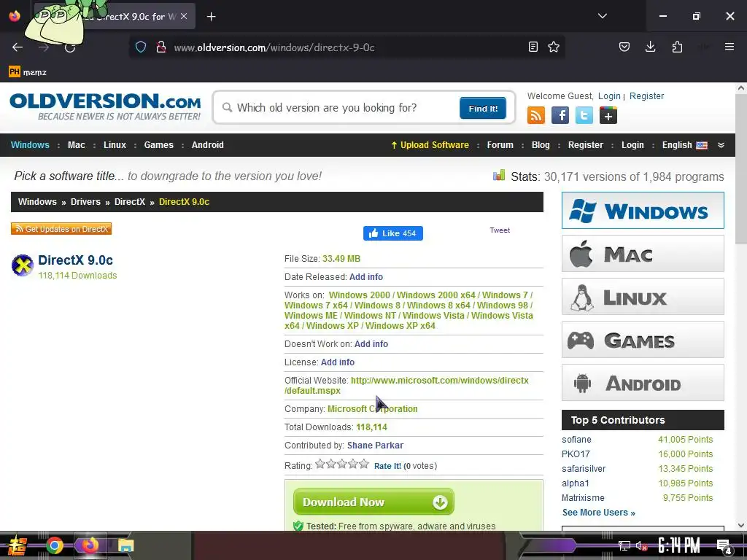Screen dimensions: 747x560
Task: Select Android in the navigation bar
Action: 208,145
